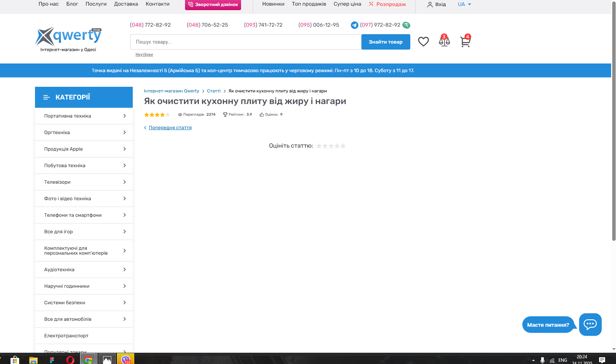Open Opera browser from the taskbar
The width and height of the screenshot is (616, 364).
pos(70,360)
